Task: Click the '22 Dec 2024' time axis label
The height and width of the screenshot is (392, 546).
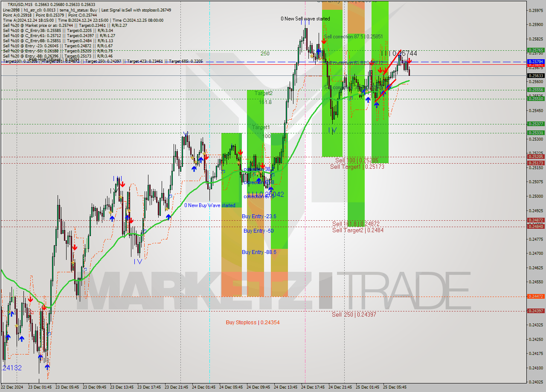Action: [12, 387]
